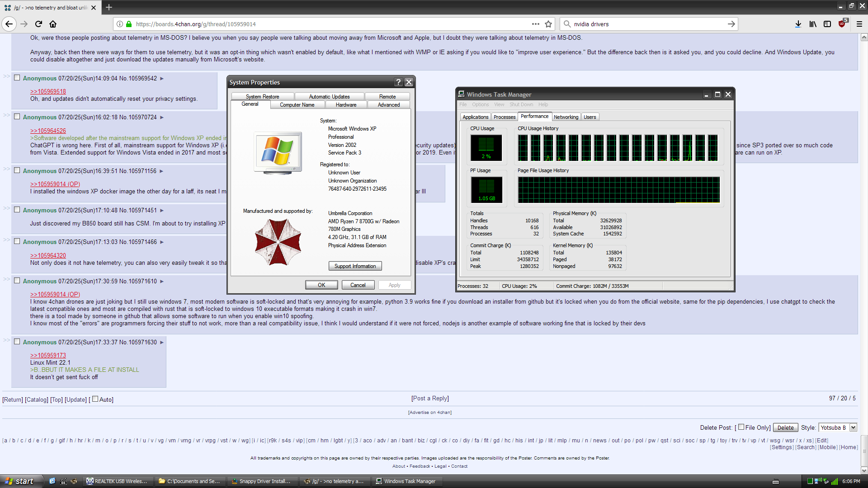Click the scrollbar up arrow
The height and width of the screenshot is (488, 868).
point(864,38)
